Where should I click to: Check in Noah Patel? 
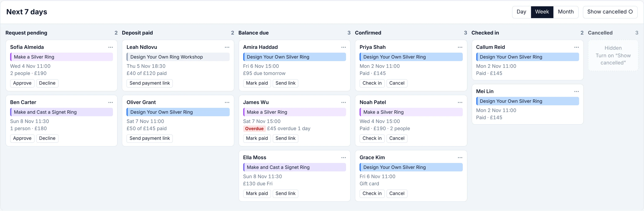[372, 138]
